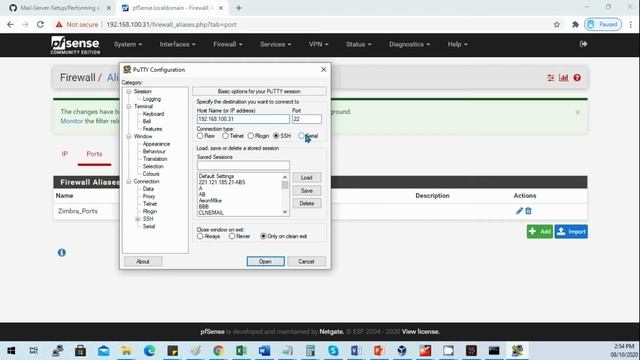Click the blue info icon below the table

(62, 253)
